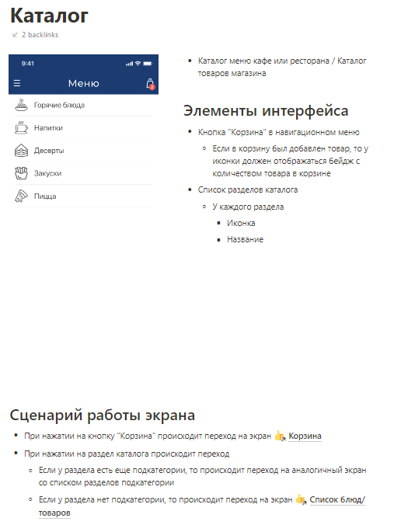
Task: Click the signal strength icon in mockup
Action: click(x=129, y=64)
